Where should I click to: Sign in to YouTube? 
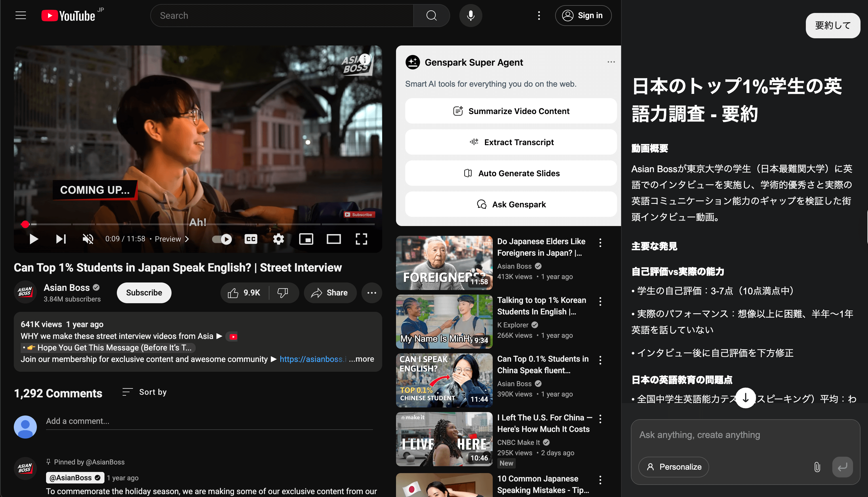pyautogui.click(x=583, y=15)
